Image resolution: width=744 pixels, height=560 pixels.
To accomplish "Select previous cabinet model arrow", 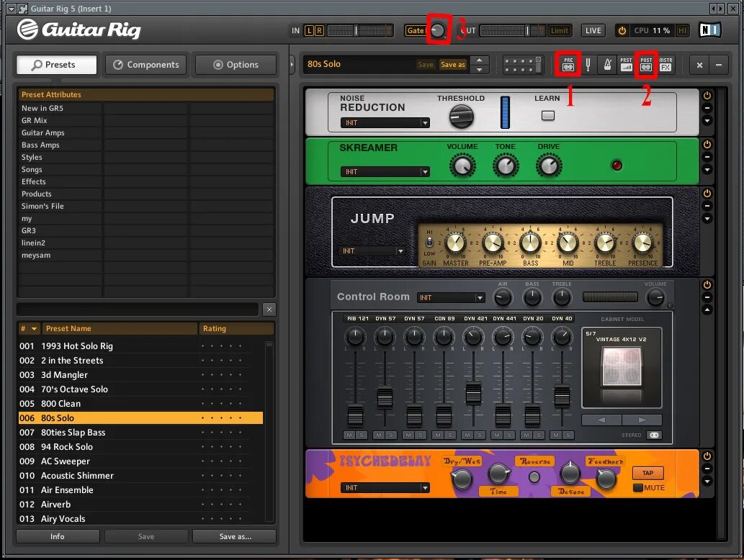I will click(601, 420).
